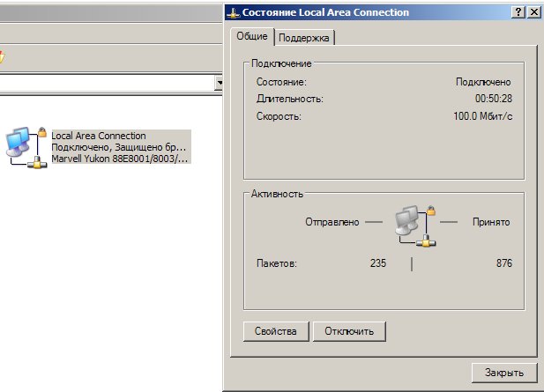Click the Активность group label

click(x=277, y=194)
